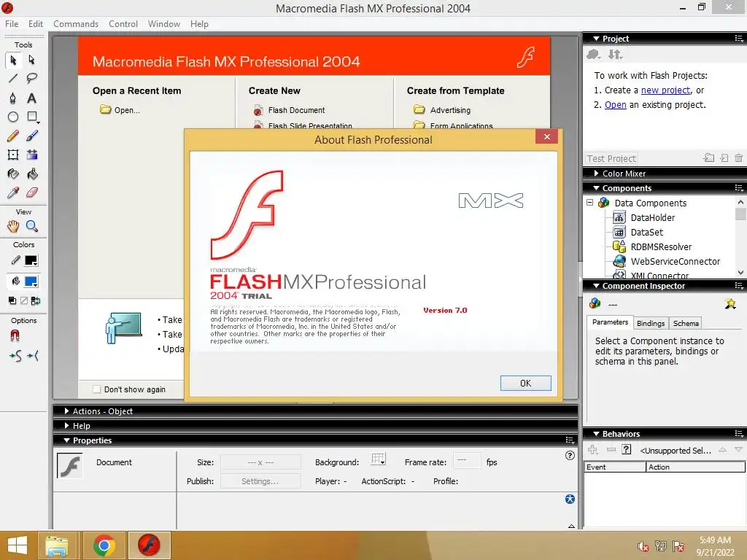
Task: Select the Paint Bucket tool
Action: [32, 174]
